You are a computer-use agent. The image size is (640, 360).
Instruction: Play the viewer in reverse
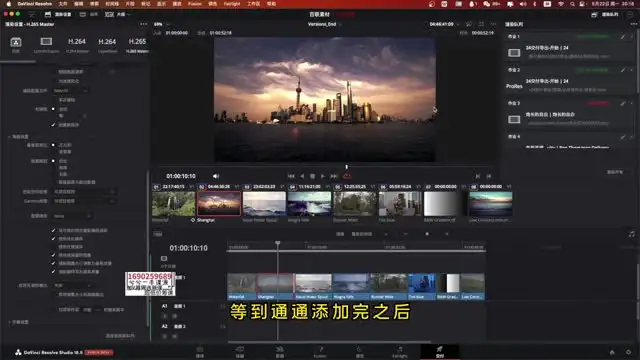tap(302, 176)
